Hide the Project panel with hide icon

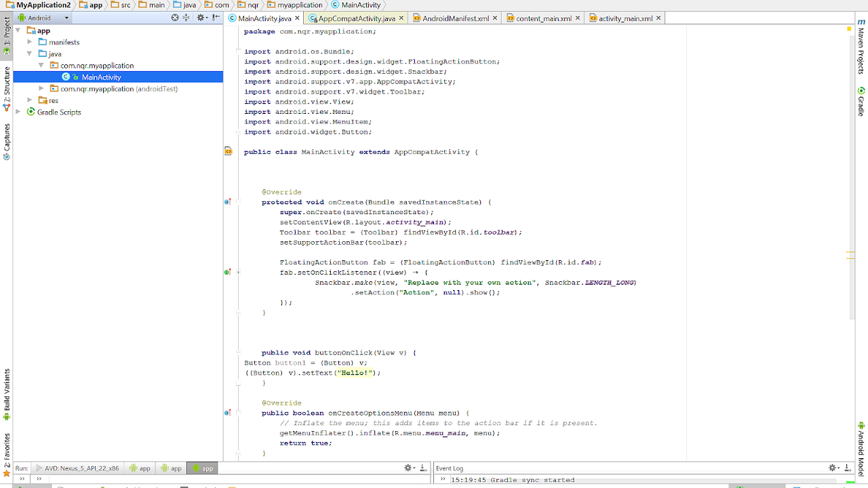pyautogui.click(x=216, y=18)
